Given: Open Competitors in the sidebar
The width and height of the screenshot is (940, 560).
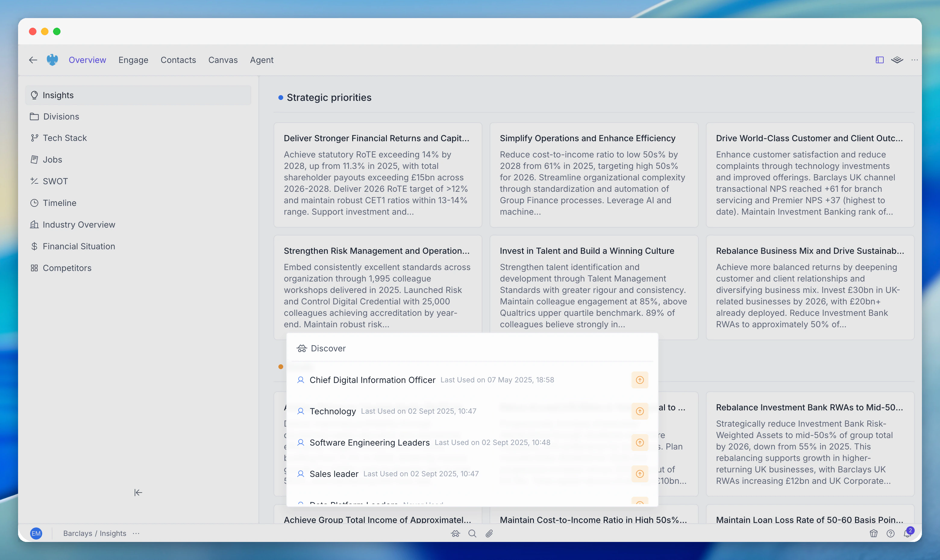Looking at the screenshot, I should point(138,268).
